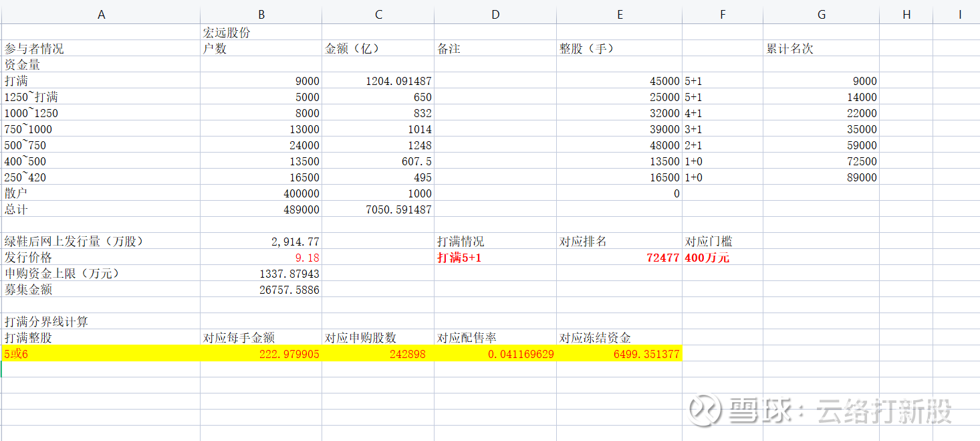
Task: Select the red ranking value 72477
Action: coord(620,257)
